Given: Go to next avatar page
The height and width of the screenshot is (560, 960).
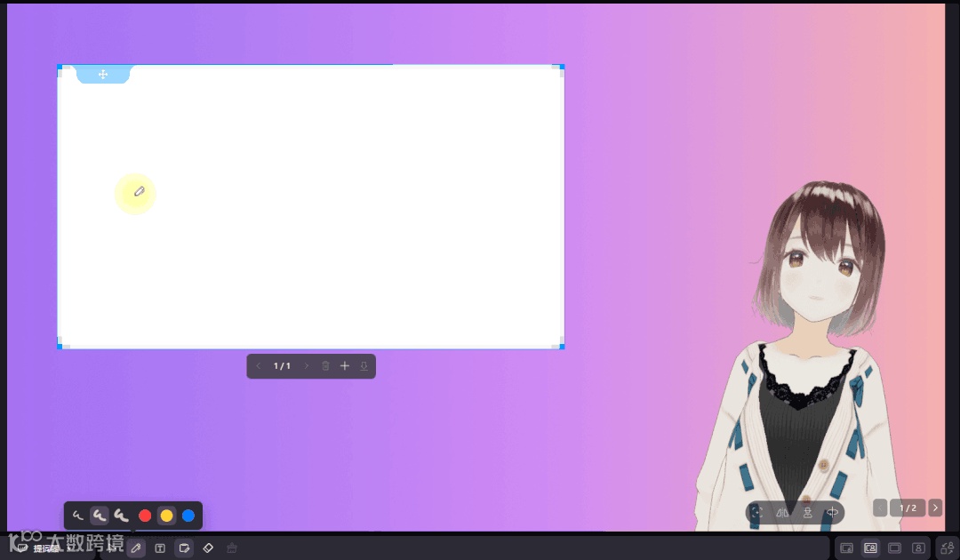Looking at the screenshot, I should point(935,508).
